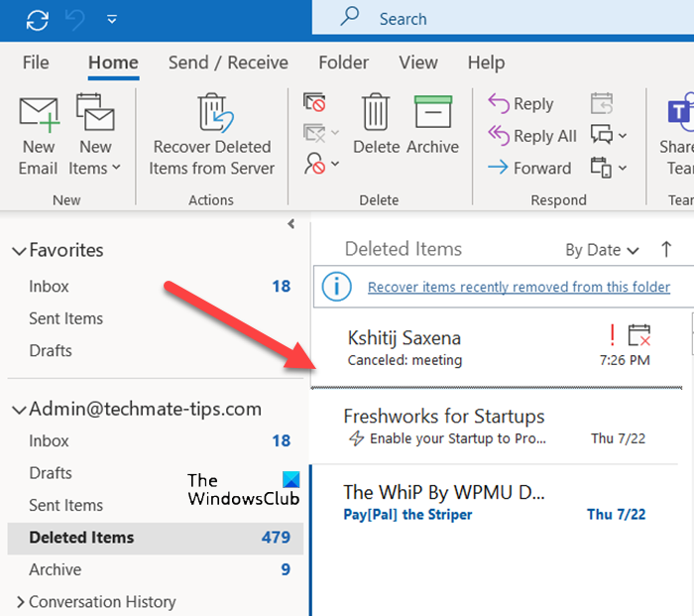
Task: Collapse the Favorites section
Action: click(19, 251)
